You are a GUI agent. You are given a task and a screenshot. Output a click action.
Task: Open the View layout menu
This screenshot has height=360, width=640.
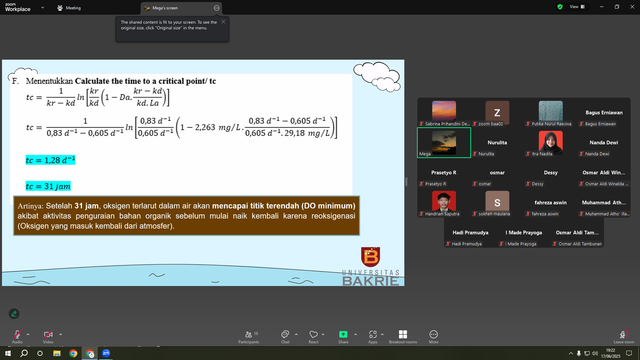coord(577,7)
